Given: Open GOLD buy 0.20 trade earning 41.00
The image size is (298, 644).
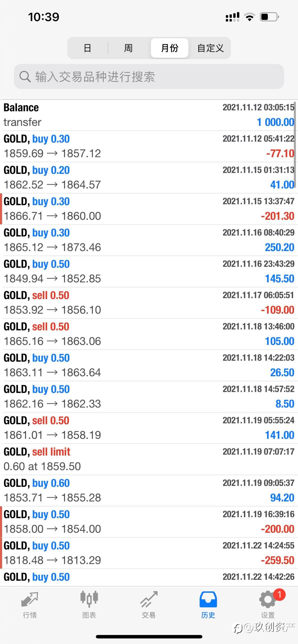Looking at the screenshot, I should 149,177.
